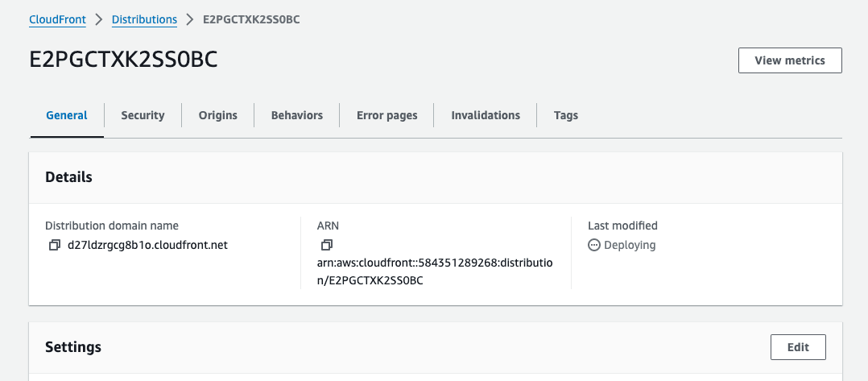Click Edit in the Settings section
Screen dimensions: 868x381
tap(798, 347)
